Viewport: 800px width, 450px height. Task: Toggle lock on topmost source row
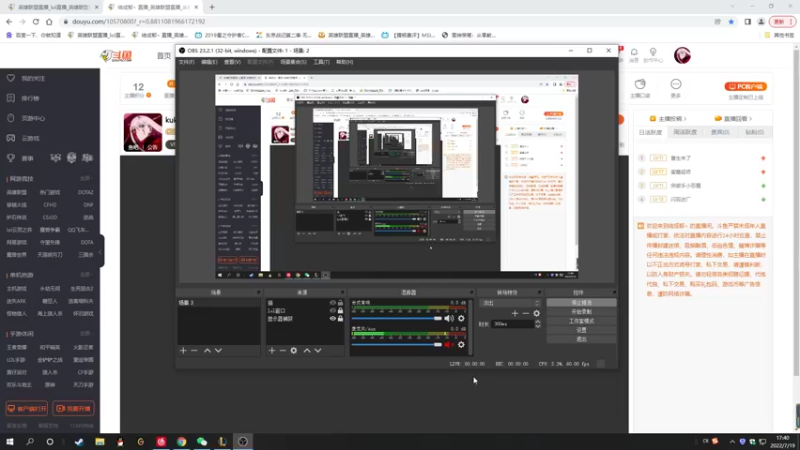point(340,303)
